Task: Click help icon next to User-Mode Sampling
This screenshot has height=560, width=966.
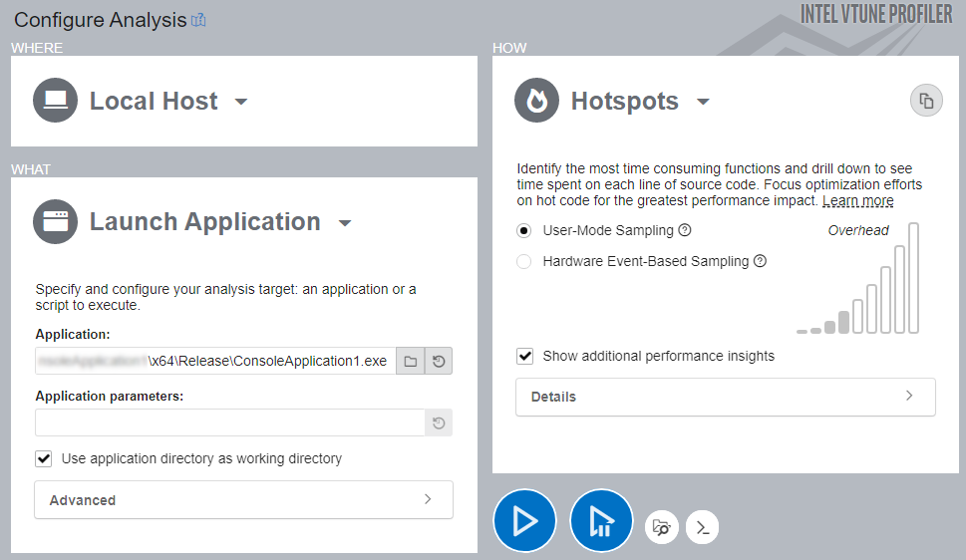Action: 685,230
